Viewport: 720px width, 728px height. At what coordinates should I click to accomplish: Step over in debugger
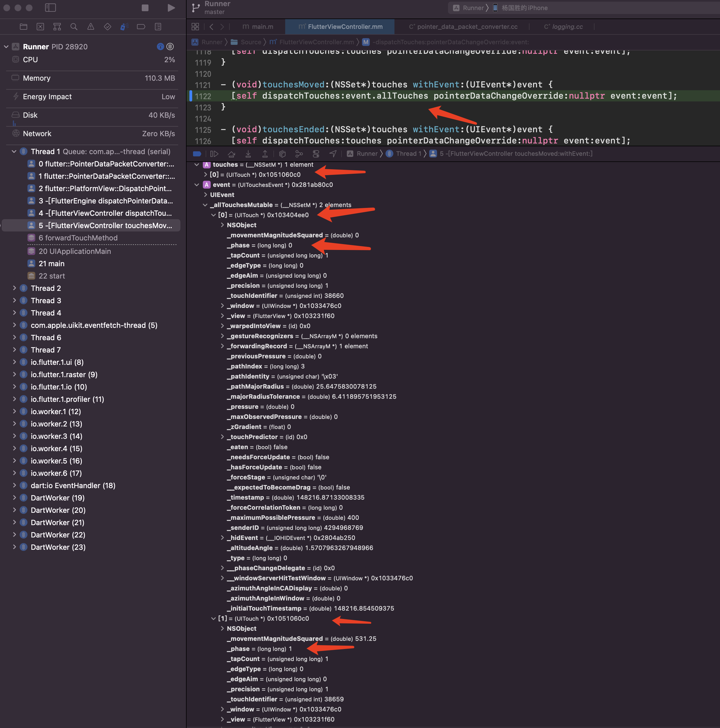pyautogui.click(x=231, y=154)
